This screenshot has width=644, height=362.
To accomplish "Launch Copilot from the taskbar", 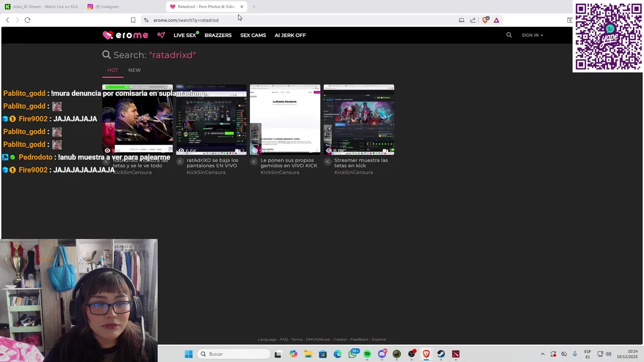I will 293,354.
